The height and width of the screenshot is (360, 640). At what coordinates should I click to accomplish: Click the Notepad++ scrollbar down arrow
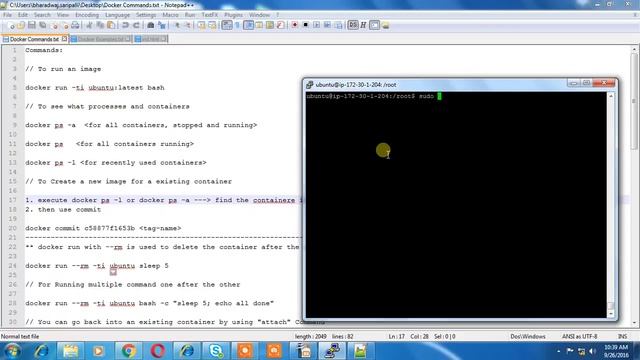[634, 323]
